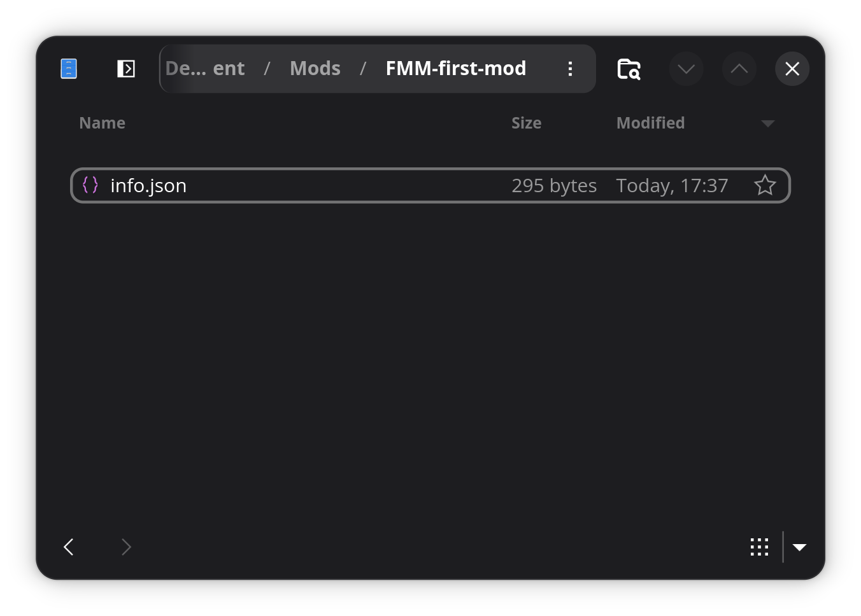Viewport: 861px width, 616px height.
Task: Switch to grid view using the grid icon
Action: point(759,547)
